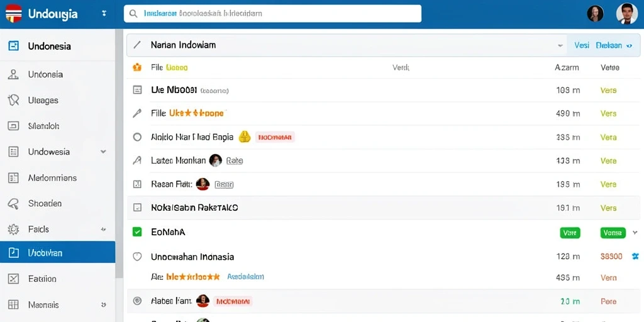
Task: Click the Vesi button in the title bar
Action: (x=582, y=45)
